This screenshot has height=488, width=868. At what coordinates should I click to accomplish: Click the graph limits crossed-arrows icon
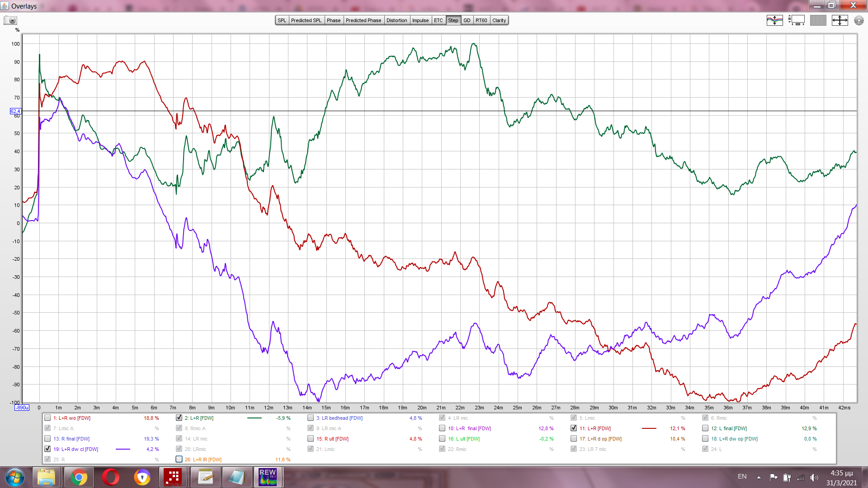(840, 20)
